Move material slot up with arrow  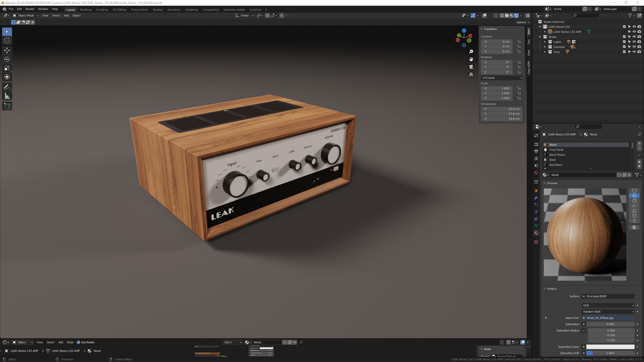(639, 162)
